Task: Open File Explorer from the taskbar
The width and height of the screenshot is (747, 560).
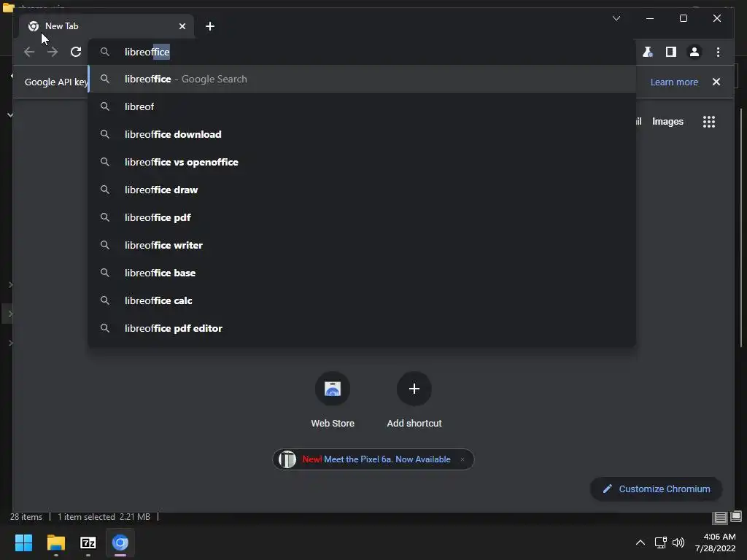Action: point(55,542)
